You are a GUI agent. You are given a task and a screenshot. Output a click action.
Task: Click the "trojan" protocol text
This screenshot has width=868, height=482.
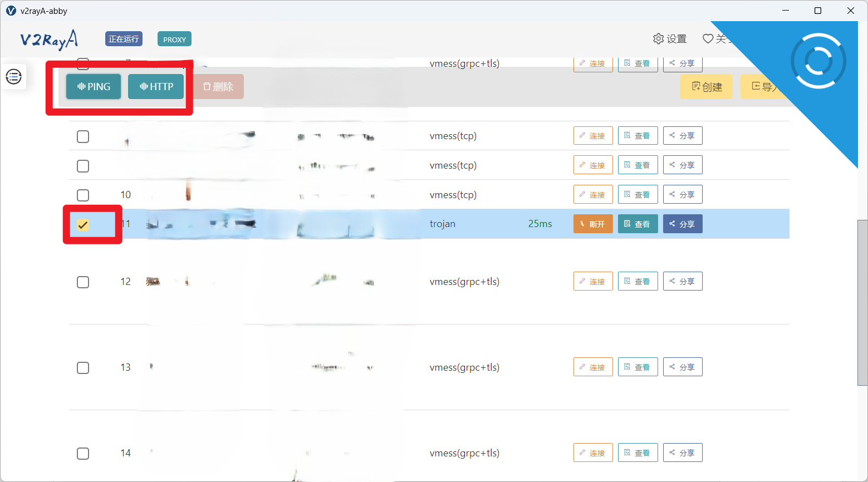[443, 224]
